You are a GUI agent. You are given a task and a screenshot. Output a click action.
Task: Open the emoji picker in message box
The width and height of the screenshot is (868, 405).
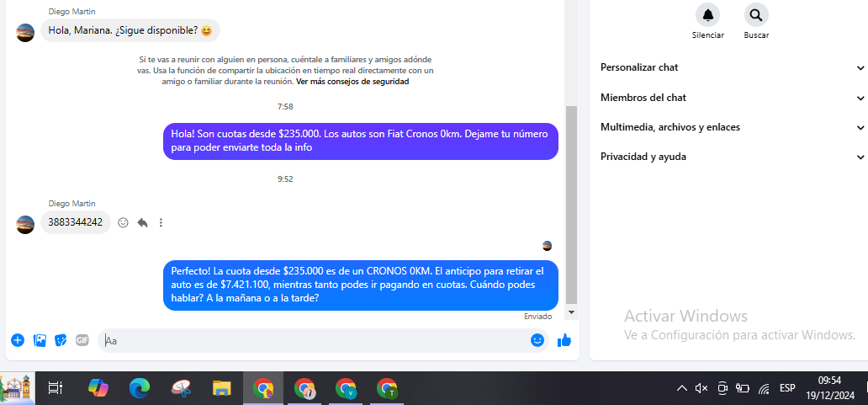tap(537, 340)
